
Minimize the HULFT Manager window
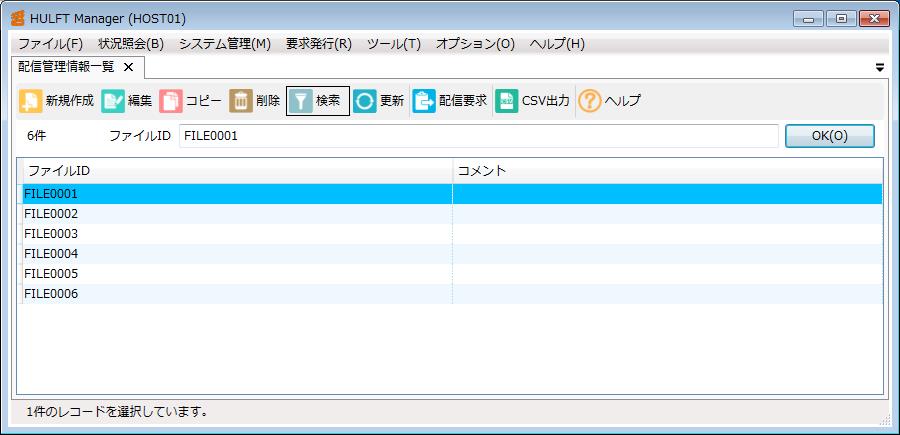pyautogui.click(x=809, y=19)
